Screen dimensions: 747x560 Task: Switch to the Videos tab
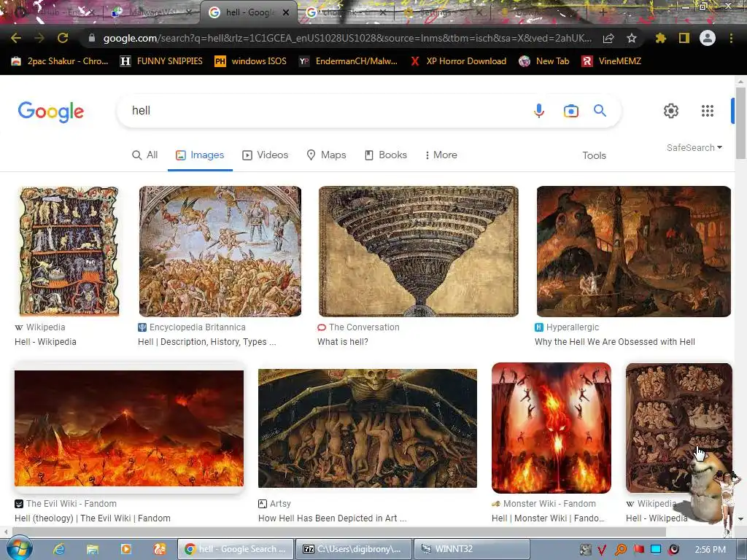pyautogui.click(x=266, y=155)
